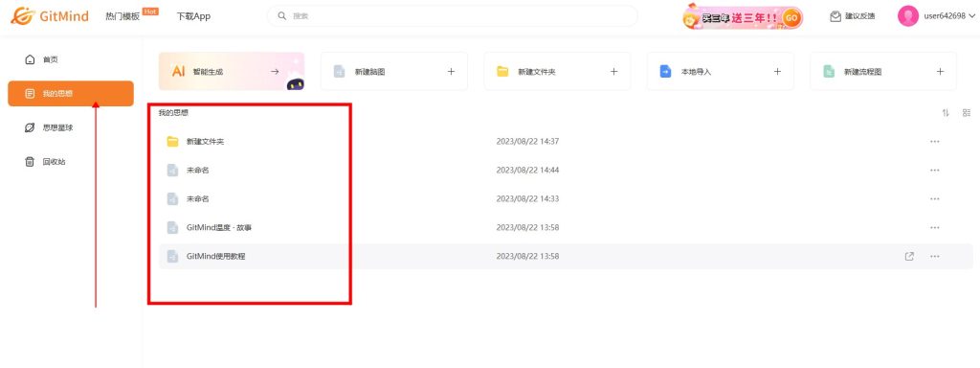Click the magnifier search icon
Image resolution: width=980 pixels, height=368 pixels.
click(x=282, y=16)
